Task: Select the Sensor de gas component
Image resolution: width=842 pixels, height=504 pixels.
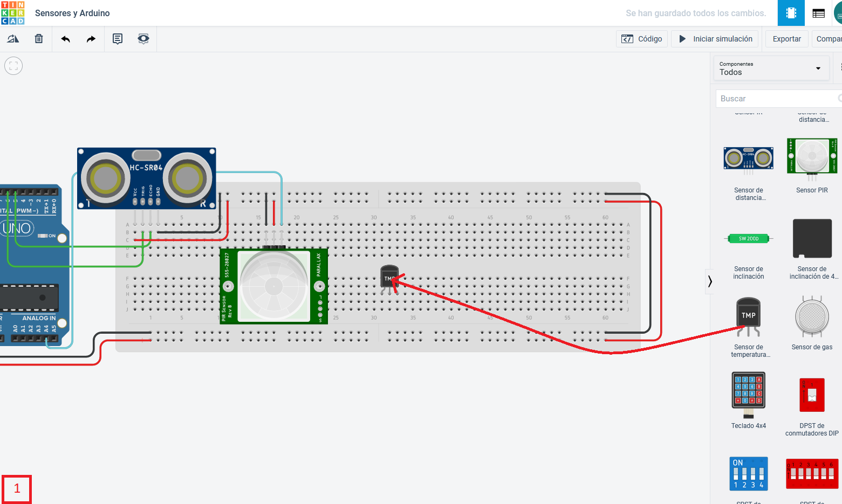Action: point(812,318)
